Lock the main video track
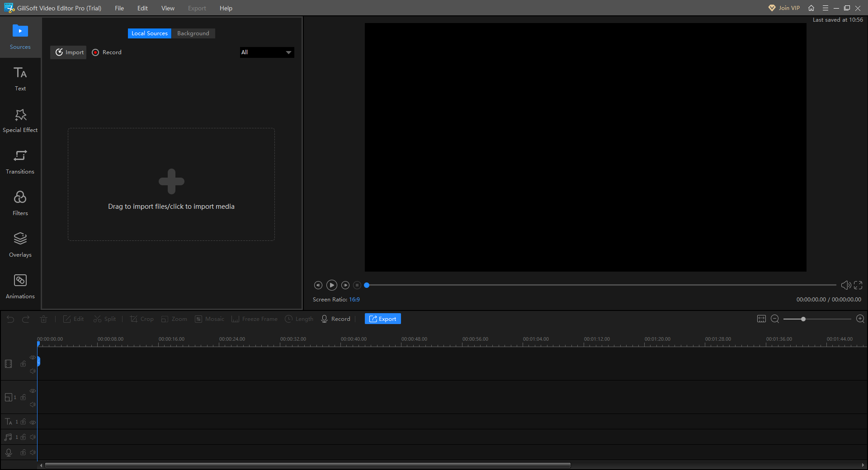Image resolution: width=868 pixels, height=470 pixels. point(23,364)
